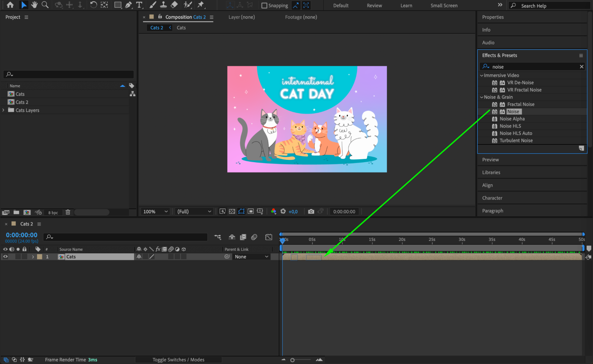
Task: Collapse the Noise & Grain effects category
Action: (x=482, y=97)
